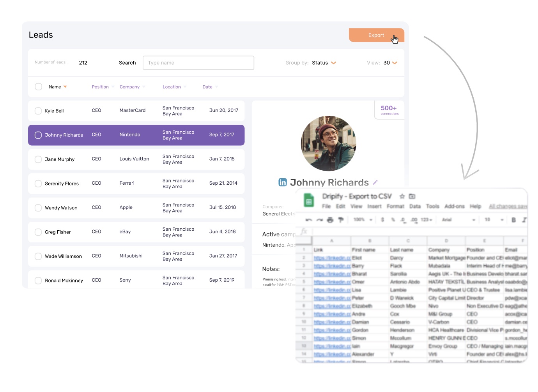Viewport: 538px width, 392px height.
Task: Click the Type name search field
Action: (x=198, y=63)
